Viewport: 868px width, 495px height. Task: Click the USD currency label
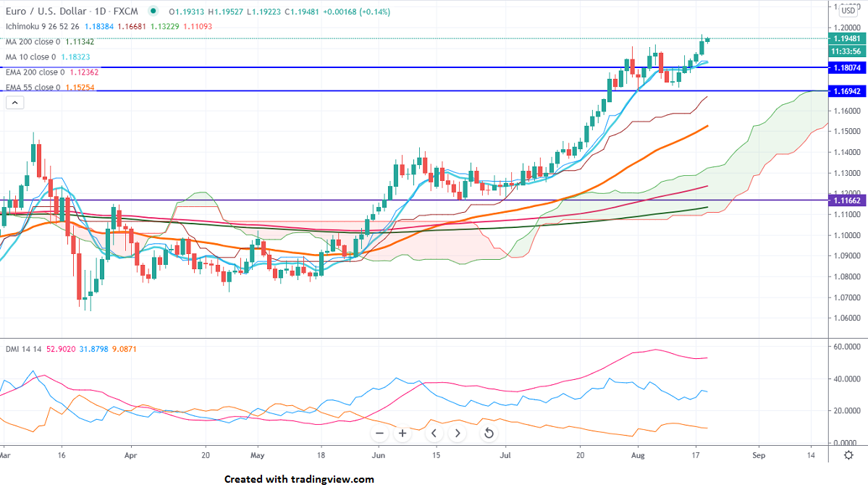click(848, 11)
